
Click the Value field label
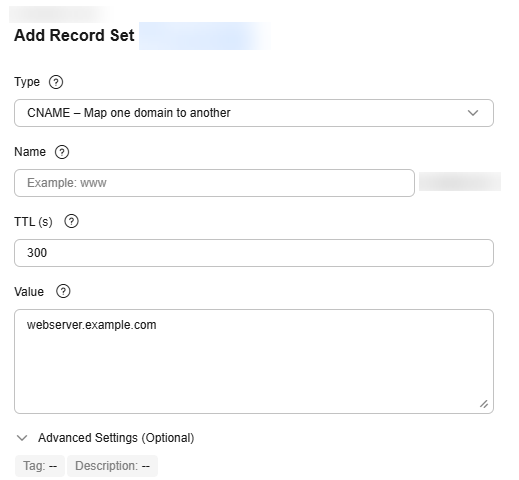coord(29,292)
